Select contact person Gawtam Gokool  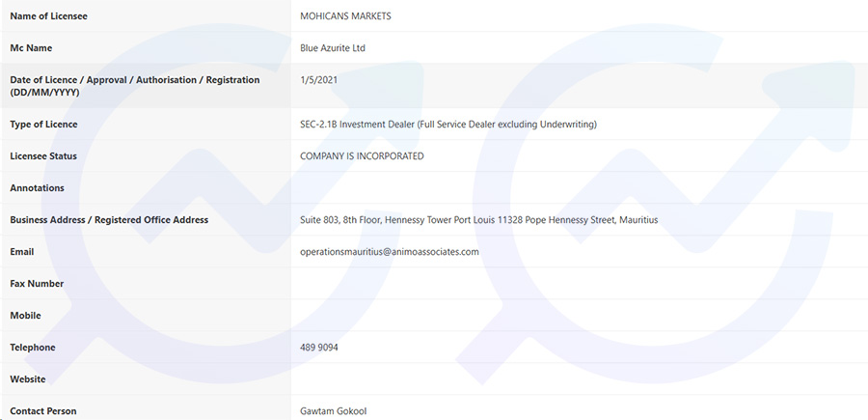pyautogui.click(x=334, y=411)
